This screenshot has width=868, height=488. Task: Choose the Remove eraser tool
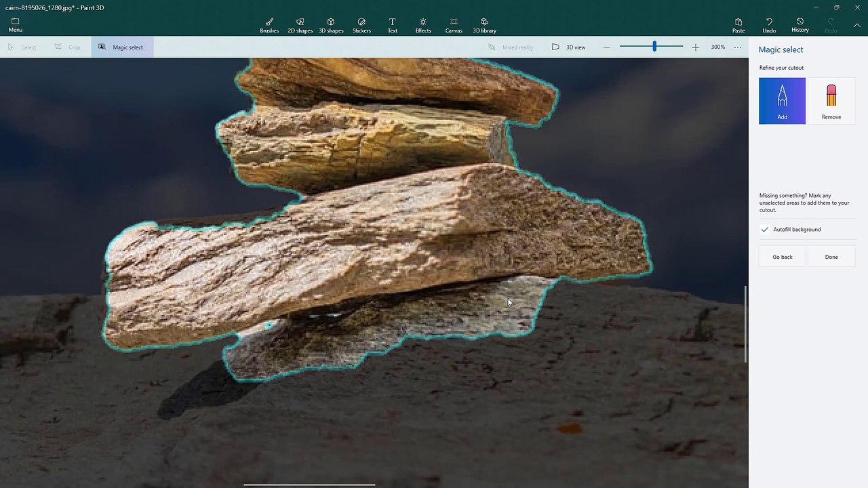point(831,101)
